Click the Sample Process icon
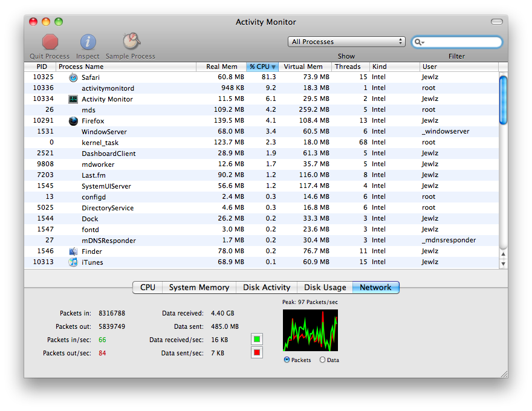This screenshot has height=411, width=532. click(x=131, y=41)
